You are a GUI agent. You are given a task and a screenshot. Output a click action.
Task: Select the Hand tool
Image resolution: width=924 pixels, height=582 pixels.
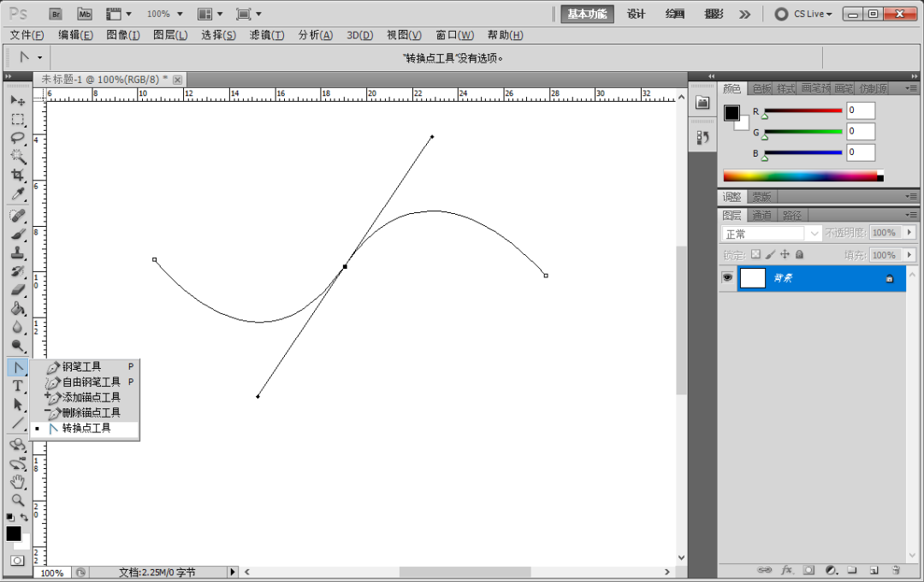(18, 482)
